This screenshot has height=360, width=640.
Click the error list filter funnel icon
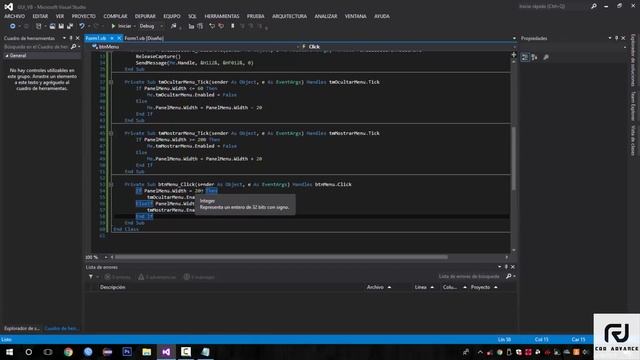coord(91,277)
